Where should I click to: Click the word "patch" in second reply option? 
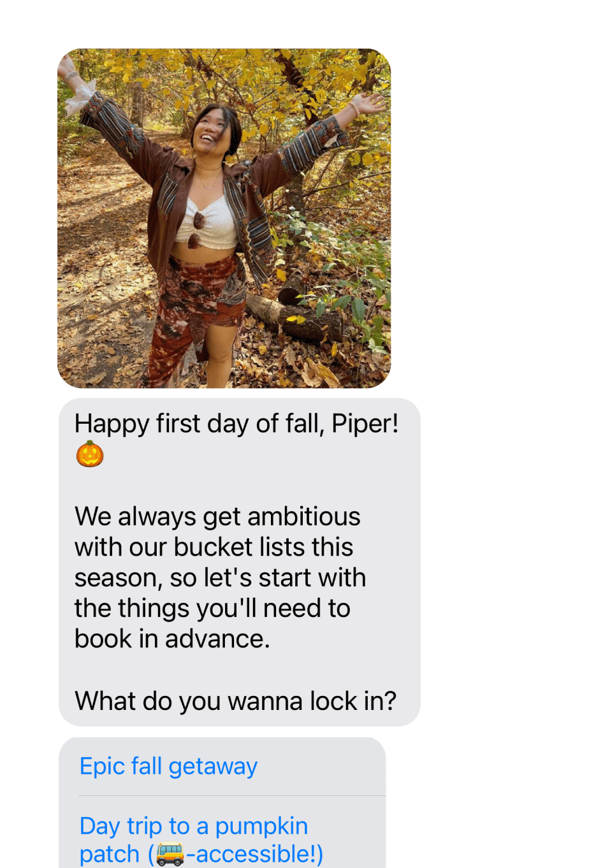[x=109, y=854]
